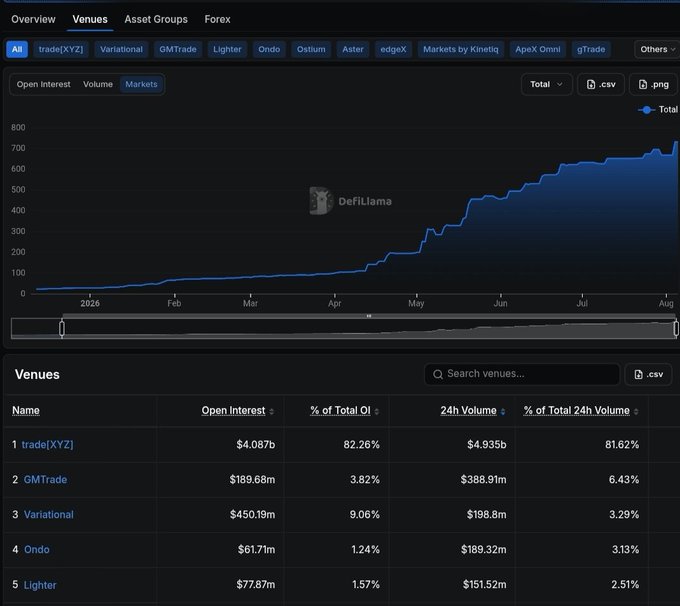This screenshot has width=680, height=606.
Task: Click the $189.32m volume cell
Action: 483,550
